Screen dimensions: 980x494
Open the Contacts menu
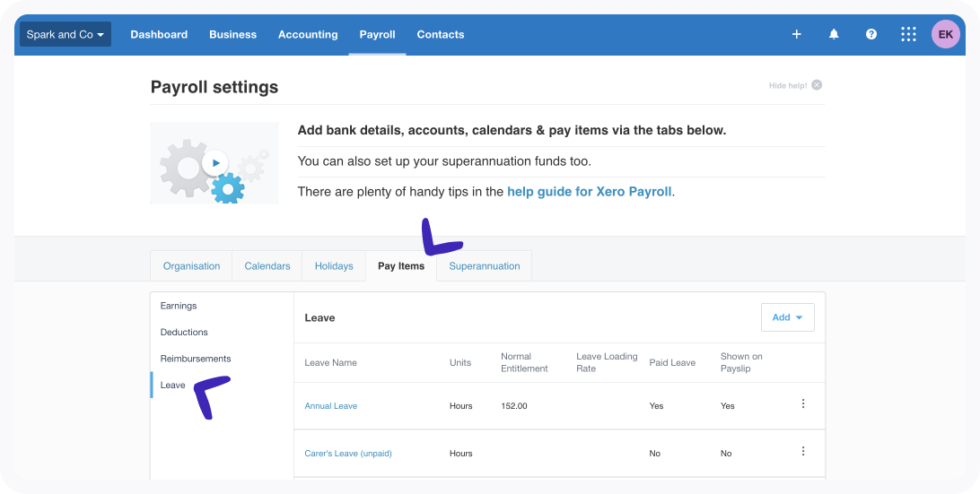click(x=440, y=34)
